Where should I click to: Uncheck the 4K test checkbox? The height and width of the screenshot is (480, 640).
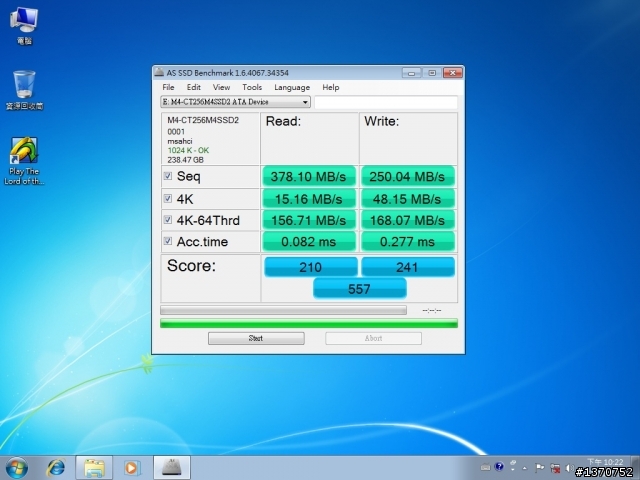(168, 198)
